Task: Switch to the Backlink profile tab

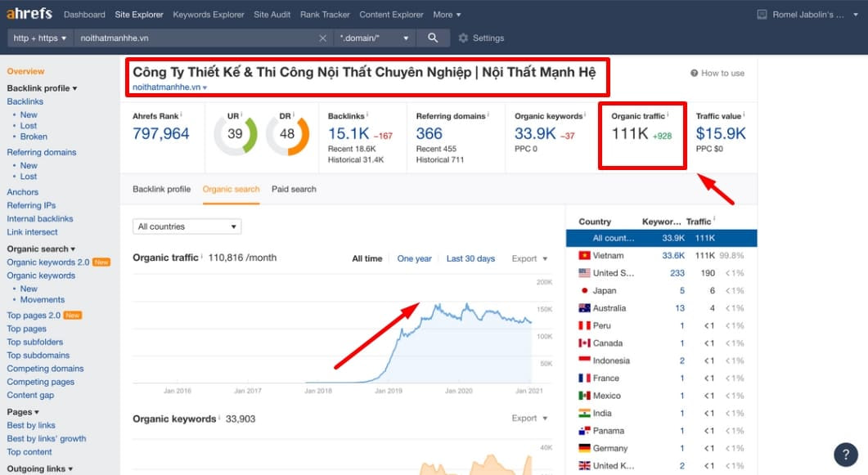Action: point(162,189)
